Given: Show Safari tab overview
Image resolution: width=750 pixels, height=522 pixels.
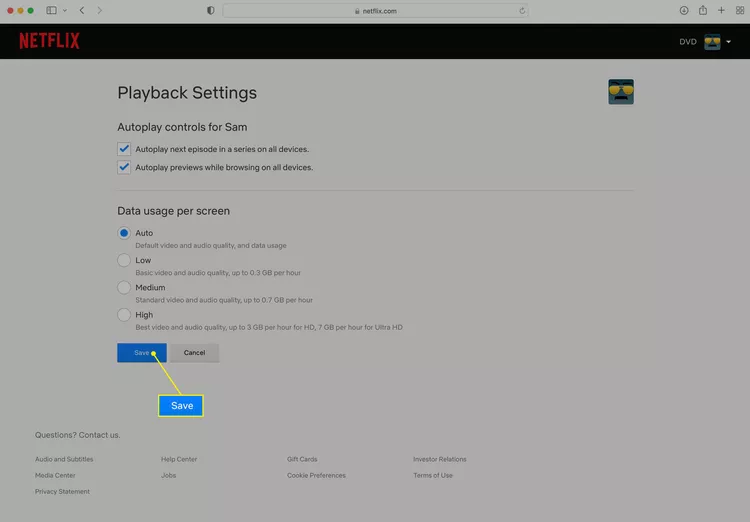Looking at the screenshot, I should (x=738, y=10).
